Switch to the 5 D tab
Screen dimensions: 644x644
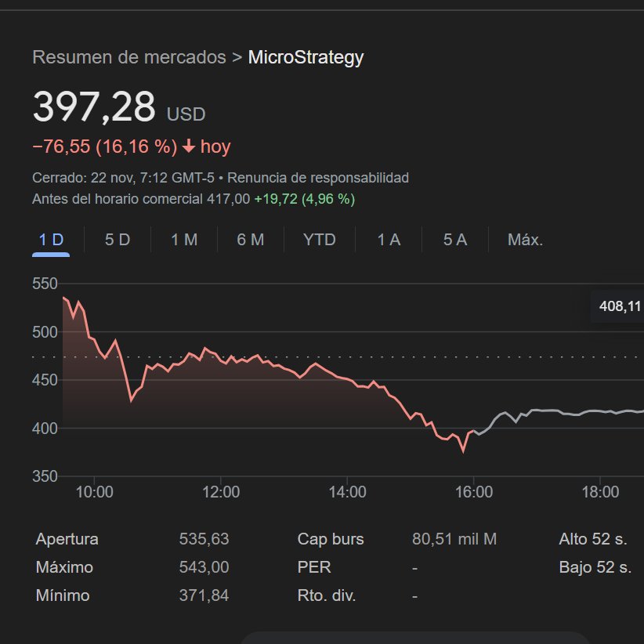click(x=118, y=240)
